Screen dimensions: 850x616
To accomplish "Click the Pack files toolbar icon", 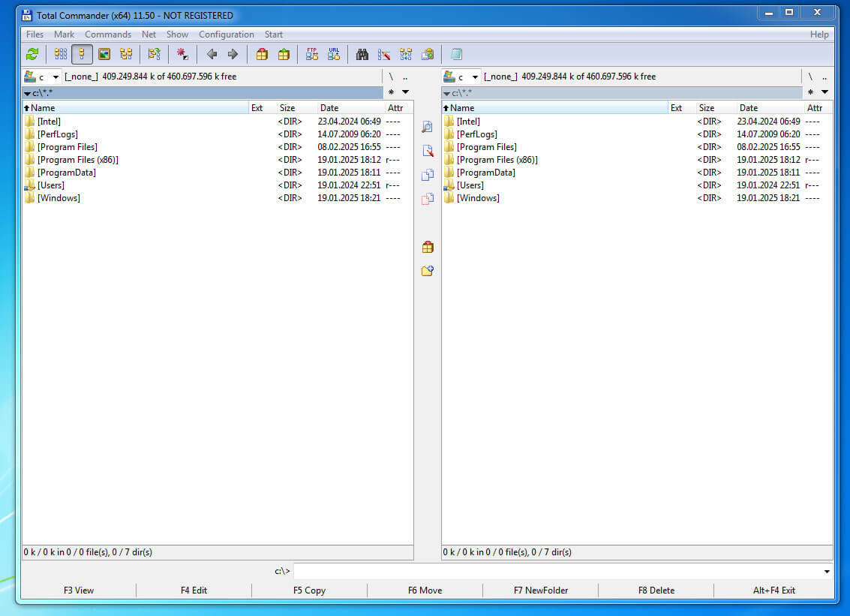I will [x=262, y=54].
